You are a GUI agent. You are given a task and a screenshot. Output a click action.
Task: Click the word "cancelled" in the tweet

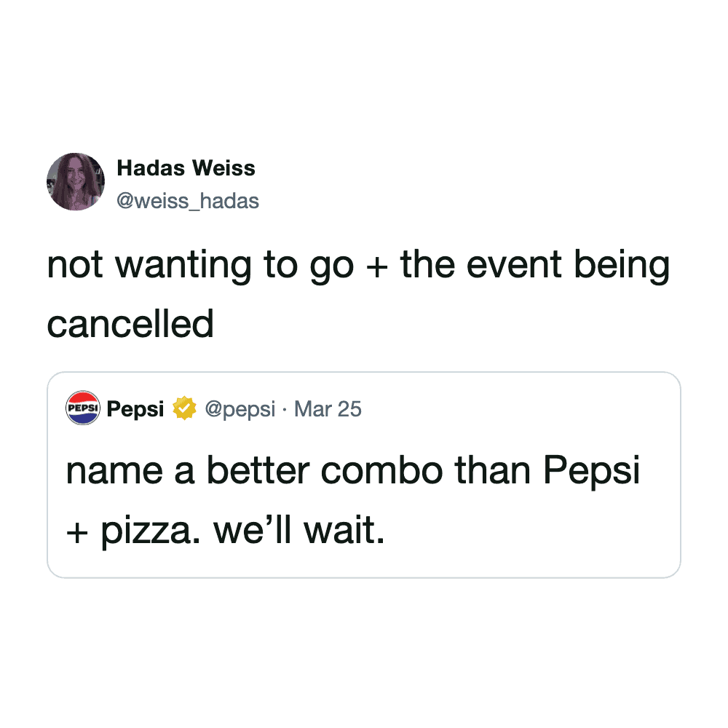pyautogui.click(x=130, y=324)
